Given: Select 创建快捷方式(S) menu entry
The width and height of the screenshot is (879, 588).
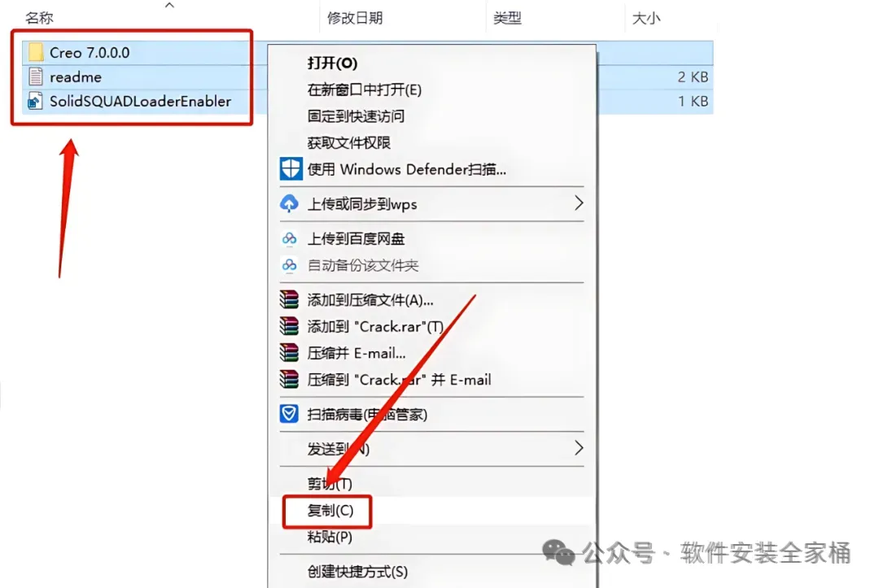Looking at the screenshot, I should (x=357, y=572).
